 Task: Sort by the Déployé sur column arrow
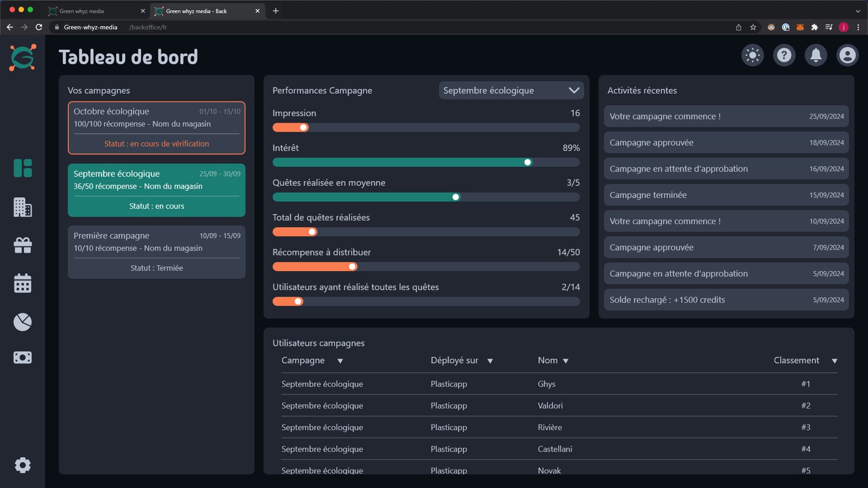pyautogui.click(x=490, y=361)
